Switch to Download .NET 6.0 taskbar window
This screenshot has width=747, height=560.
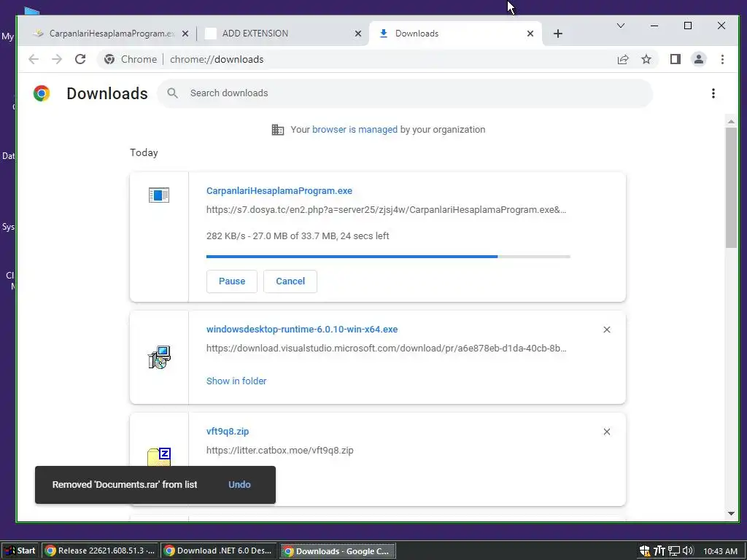click(x=219, y=551)
